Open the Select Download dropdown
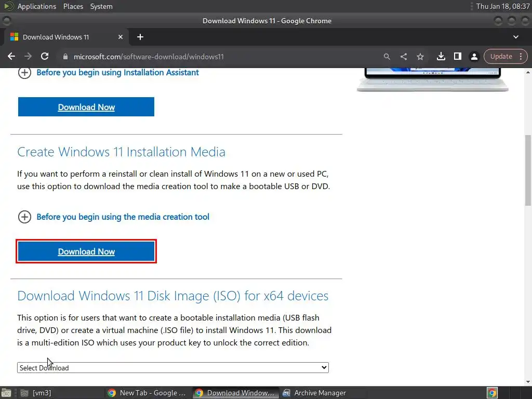This screenshot has height=399, width=532. 172,367
